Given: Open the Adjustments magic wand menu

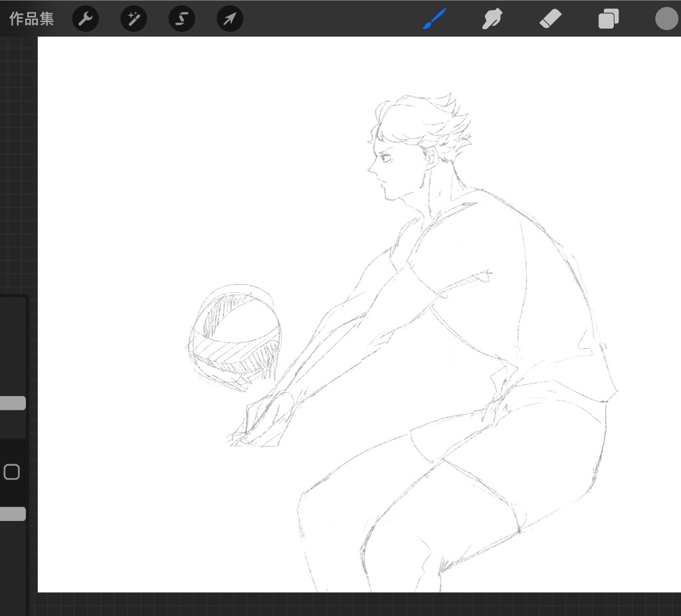Looking at the screenshot, I should click(x=134, y=19).
